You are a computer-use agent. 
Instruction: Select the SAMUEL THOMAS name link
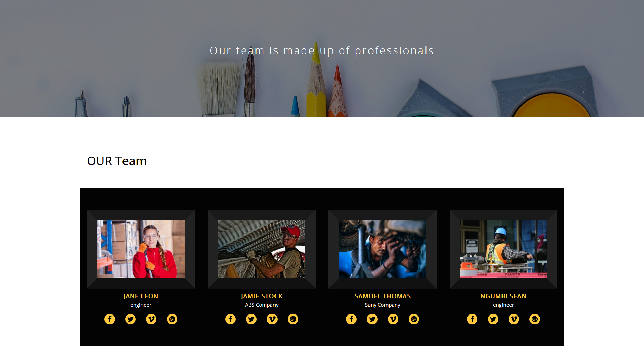383,296
